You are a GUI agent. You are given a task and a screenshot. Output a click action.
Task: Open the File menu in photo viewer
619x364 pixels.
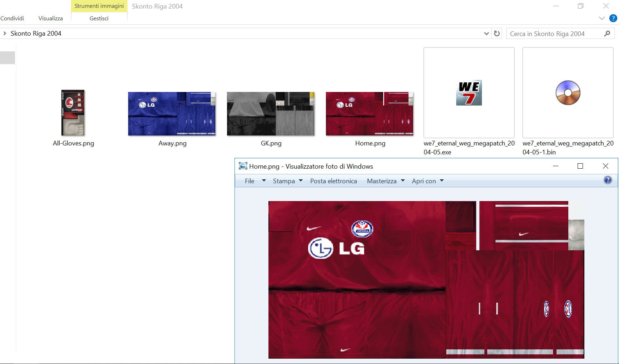pyautogui.click(x=255, y=181)
